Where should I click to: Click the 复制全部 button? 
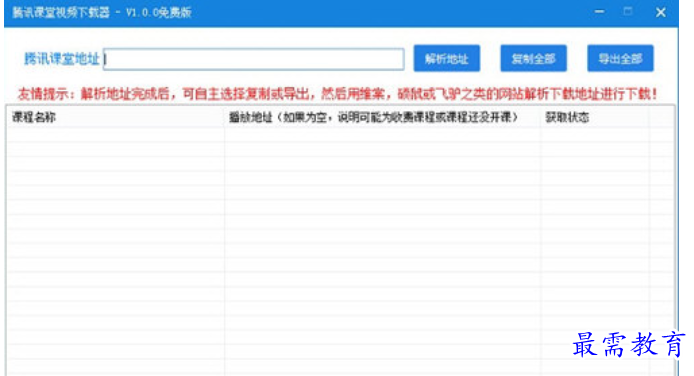pyautogui.click(x=533, y=58)
